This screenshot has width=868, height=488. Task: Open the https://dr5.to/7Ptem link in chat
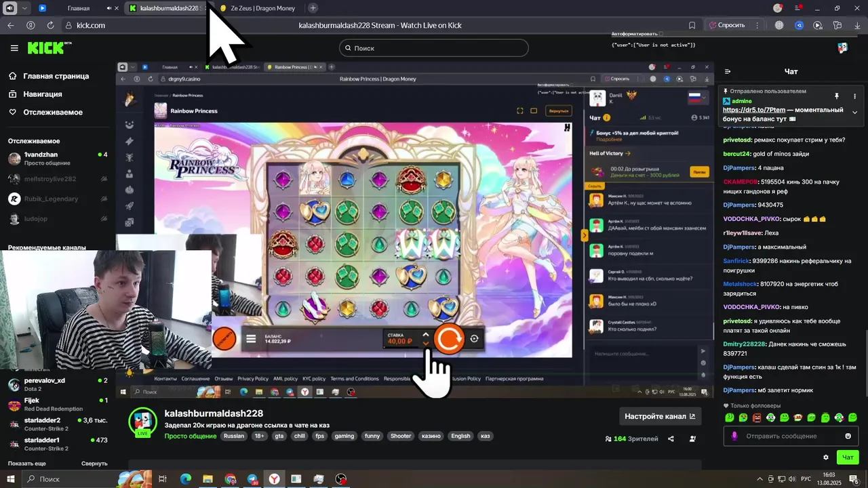click(x=754, y=110)
